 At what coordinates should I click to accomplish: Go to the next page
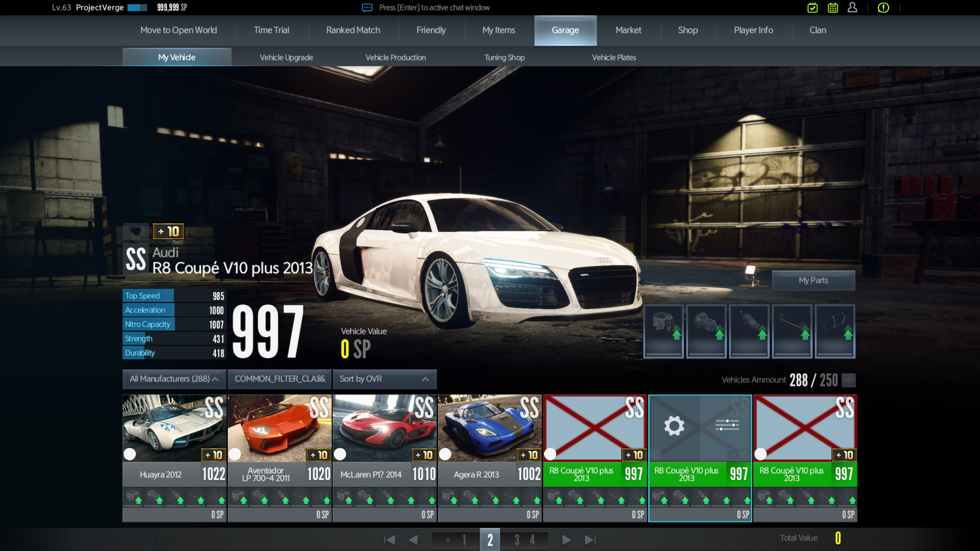pyautogui.click(x=567, y=540)
